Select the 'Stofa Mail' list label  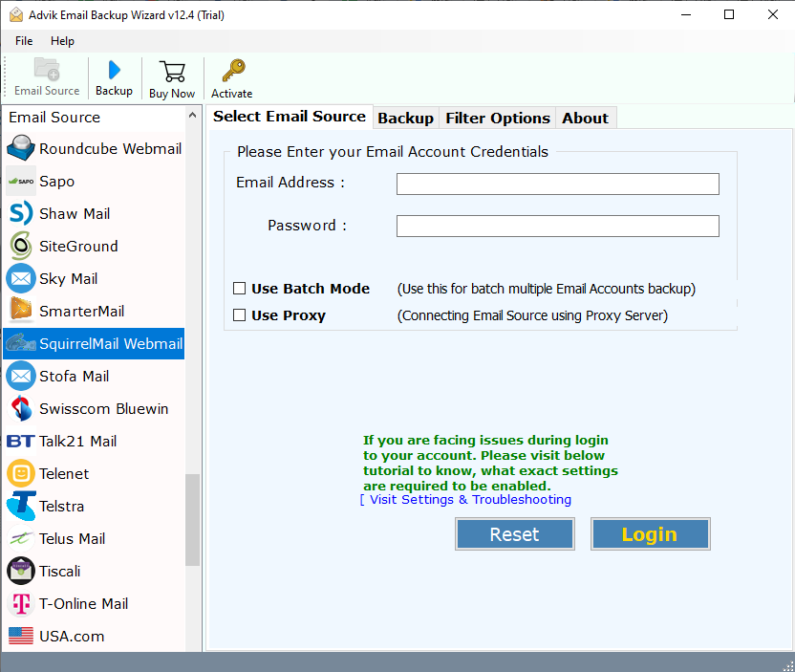pos(74,376)
